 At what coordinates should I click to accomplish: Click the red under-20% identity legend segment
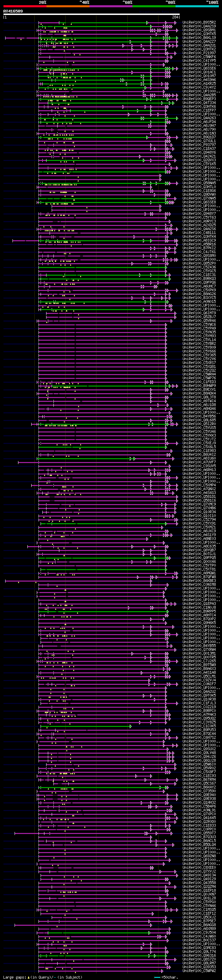(x=25, y=7)
